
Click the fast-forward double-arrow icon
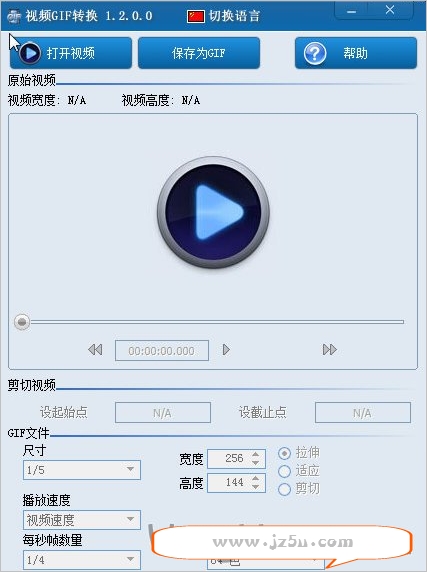pos(330,349)
